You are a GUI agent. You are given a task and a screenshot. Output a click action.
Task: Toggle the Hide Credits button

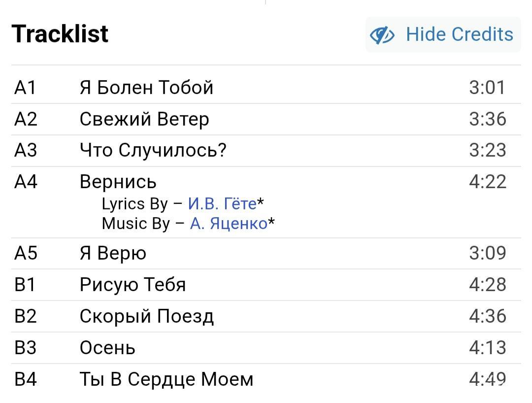tap(443, 34)
